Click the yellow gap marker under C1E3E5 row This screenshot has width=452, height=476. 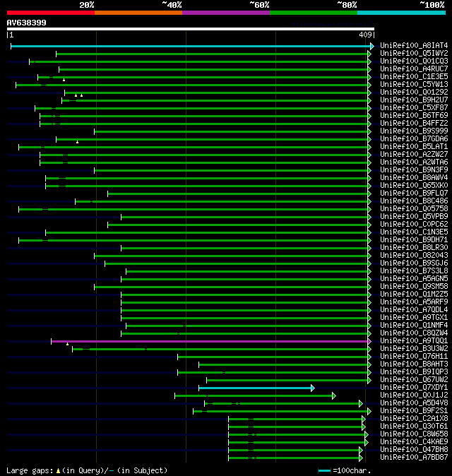64,80
